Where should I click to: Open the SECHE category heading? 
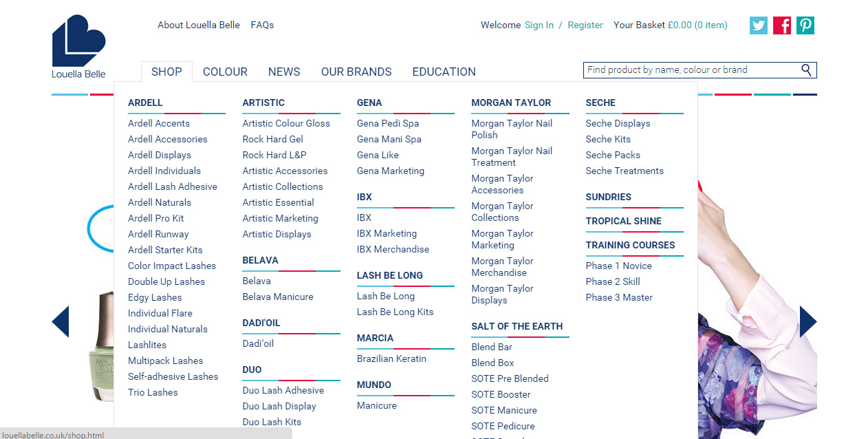tap(600, 103)
